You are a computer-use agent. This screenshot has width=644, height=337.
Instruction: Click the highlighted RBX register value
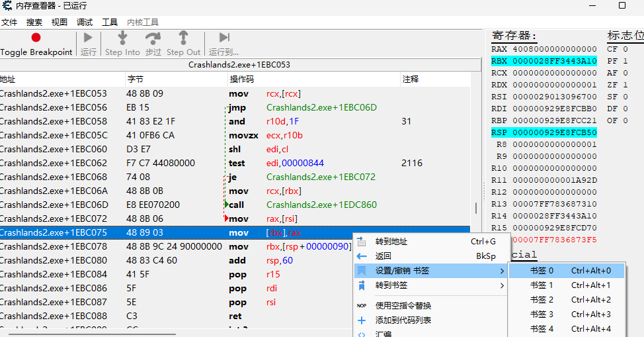coord(555,61)
